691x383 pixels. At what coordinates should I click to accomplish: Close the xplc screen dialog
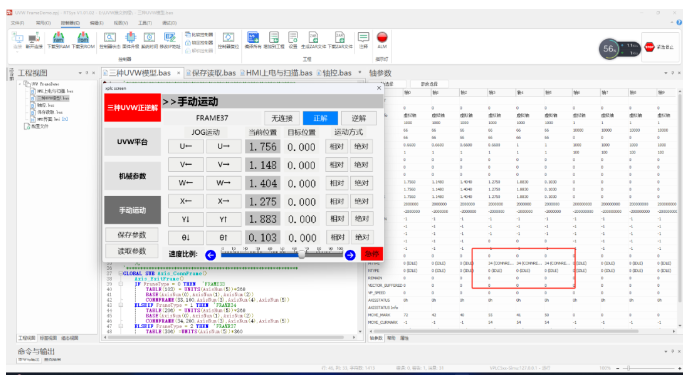[x=379, y=88]
